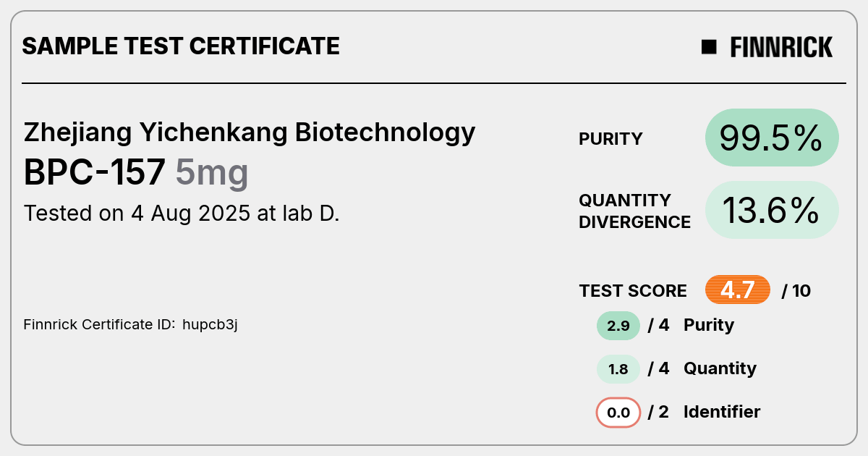Screen dimensions: 868x456
Task: Click the Identifier score label
Action: point(722,412)
